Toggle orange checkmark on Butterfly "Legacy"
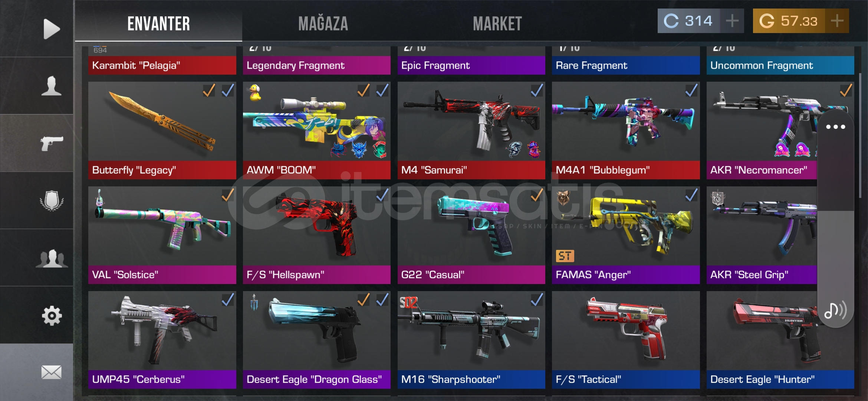The width and height of the screenshot is (868, 401). 209,90
